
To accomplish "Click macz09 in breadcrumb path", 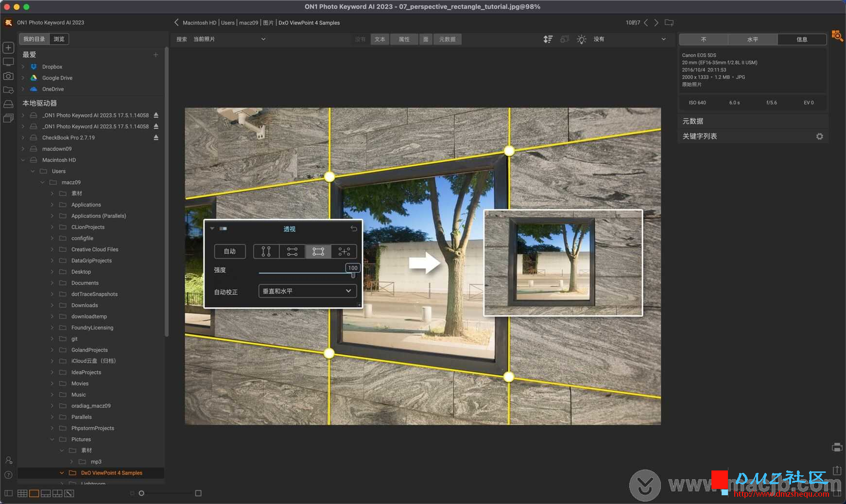I will click(x=248, y=23).
